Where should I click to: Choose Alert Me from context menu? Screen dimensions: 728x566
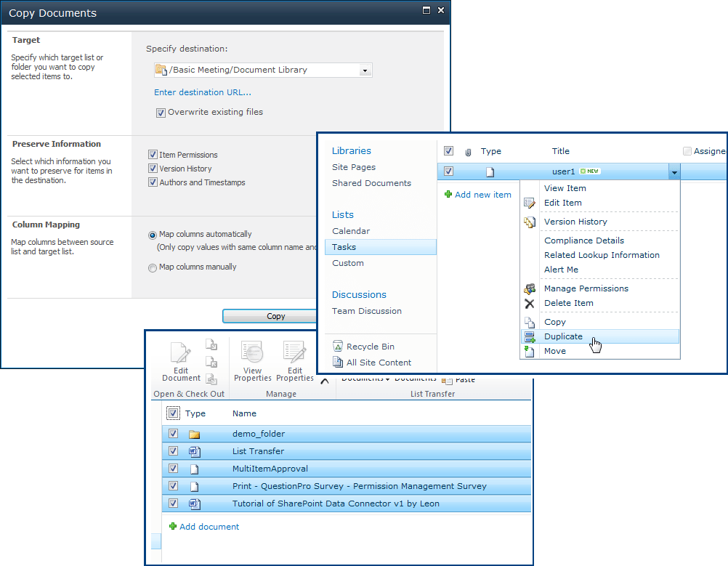click(562, 270)
